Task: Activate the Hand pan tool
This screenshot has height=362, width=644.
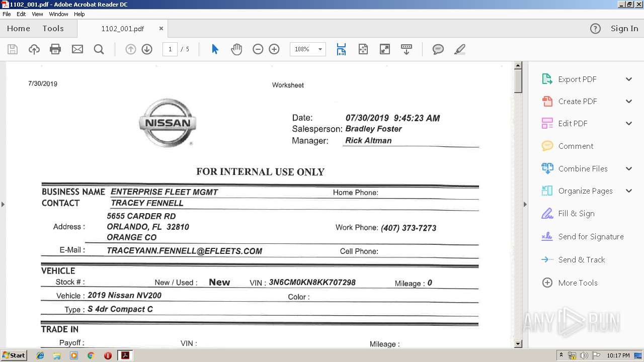Action: pyautogui.click(x=236, y=49)
